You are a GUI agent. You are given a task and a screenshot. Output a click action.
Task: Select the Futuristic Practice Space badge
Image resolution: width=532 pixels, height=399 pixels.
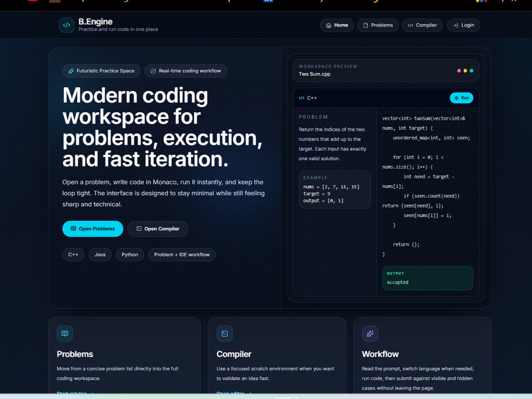point(101,71)
